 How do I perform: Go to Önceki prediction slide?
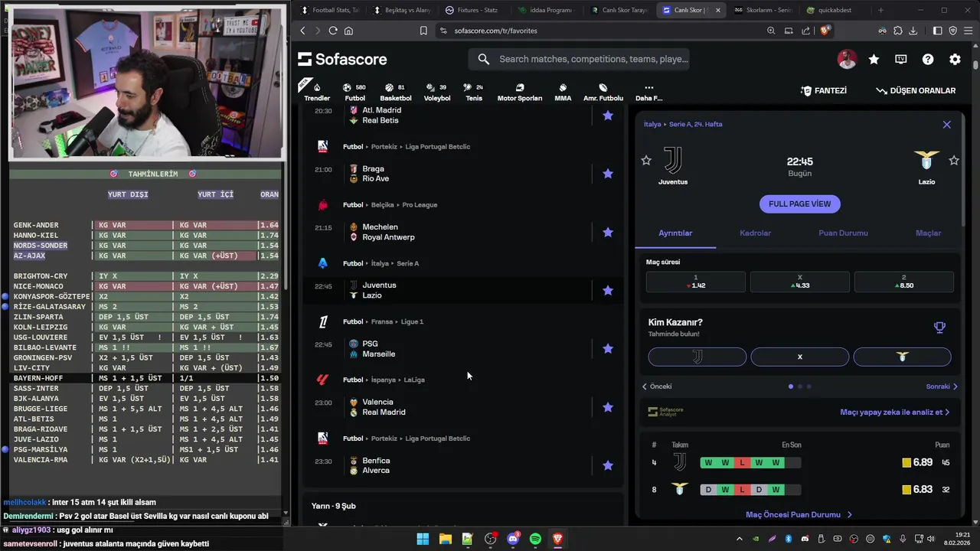pos(657,386)
